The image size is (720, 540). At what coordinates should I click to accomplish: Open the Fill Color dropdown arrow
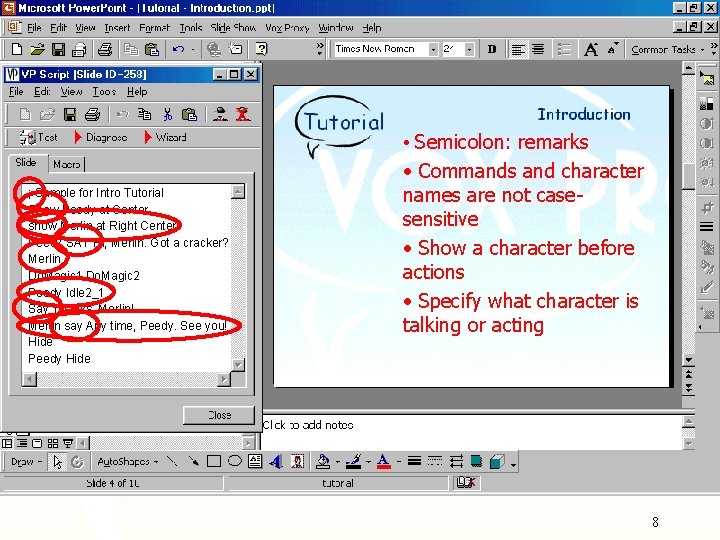pyautogui.click(x=338, y=461)
